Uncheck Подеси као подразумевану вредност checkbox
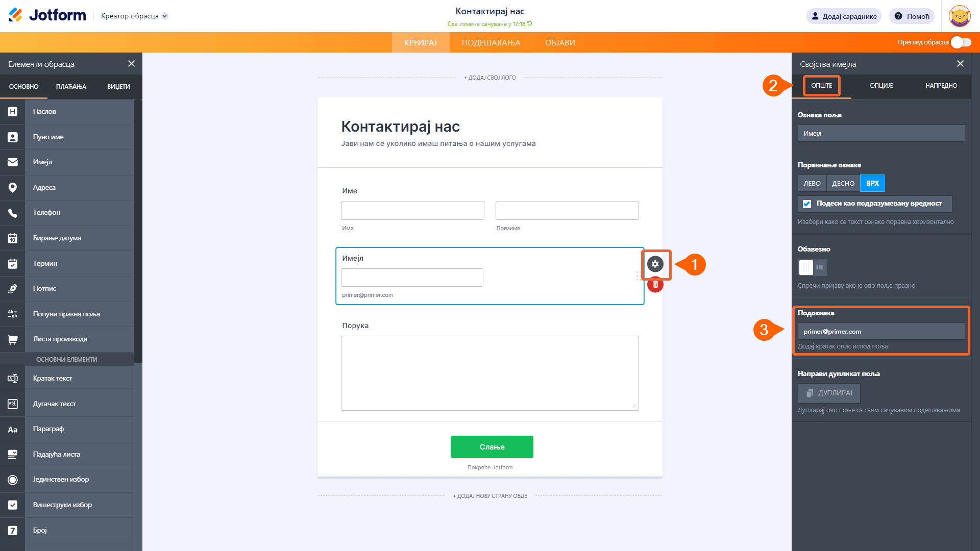980x551 pixels. 807,204
